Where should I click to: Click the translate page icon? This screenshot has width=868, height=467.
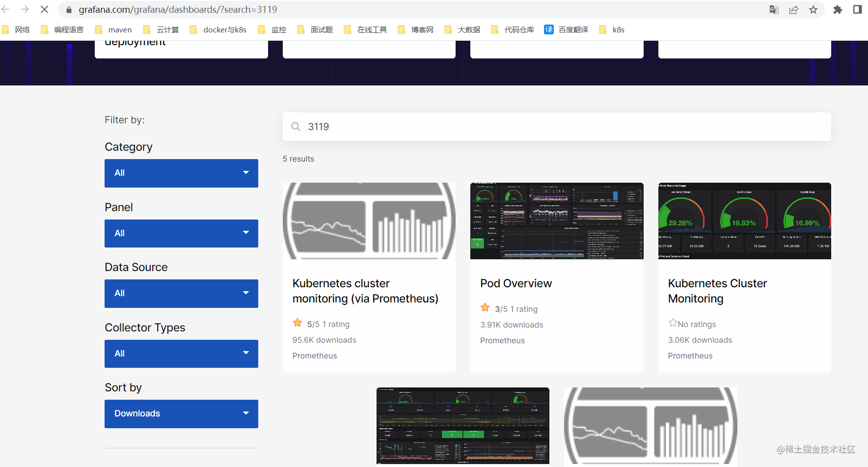point(774,10)
